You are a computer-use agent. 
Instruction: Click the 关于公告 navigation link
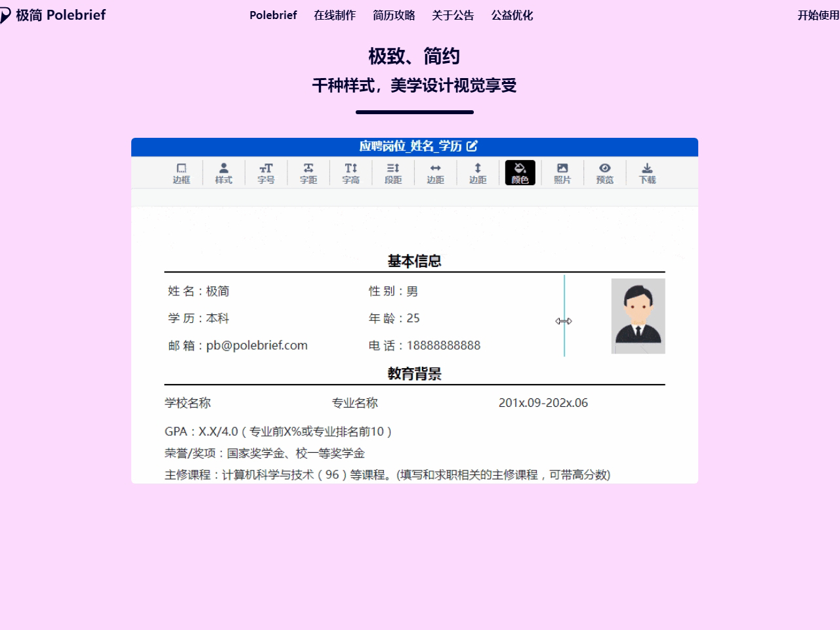(453, 15)
